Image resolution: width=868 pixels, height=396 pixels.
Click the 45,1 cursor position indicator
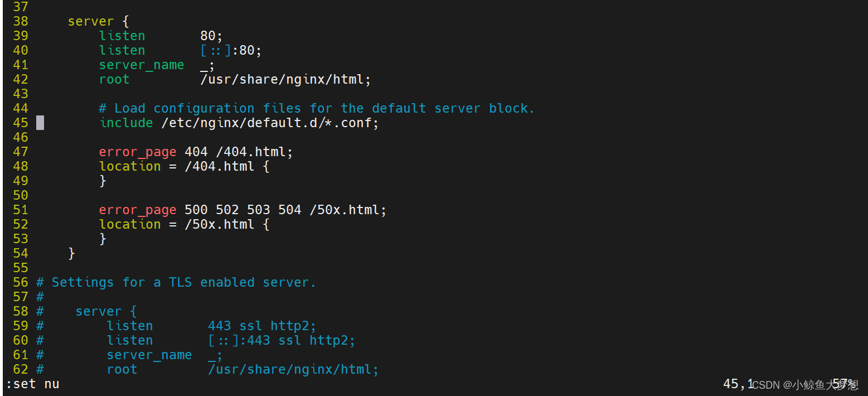(738, 383)
